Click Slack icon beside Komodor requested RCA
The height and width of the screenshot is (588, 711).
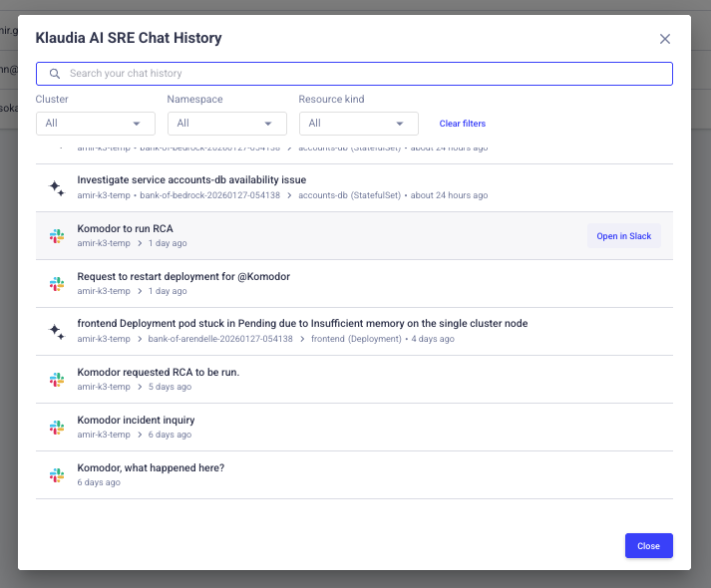pos(57,380)
